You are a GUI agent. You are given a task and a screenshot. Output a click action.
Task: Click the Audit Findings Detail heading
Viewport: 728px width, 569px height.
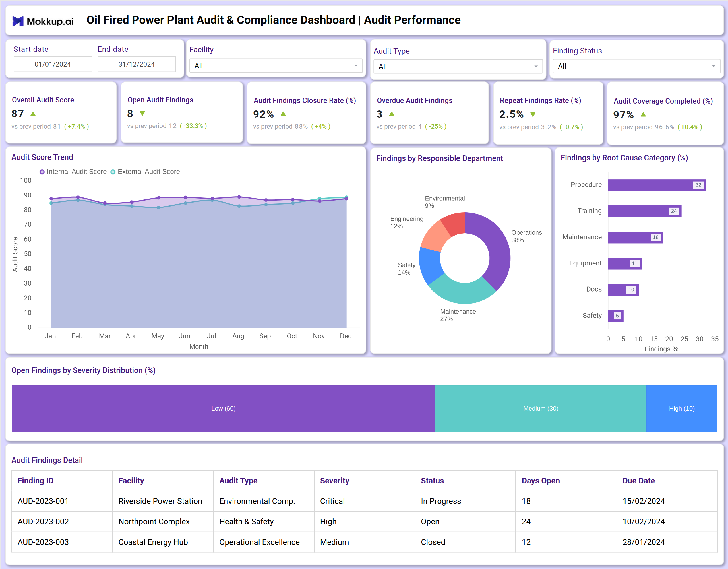coord(47,460)
